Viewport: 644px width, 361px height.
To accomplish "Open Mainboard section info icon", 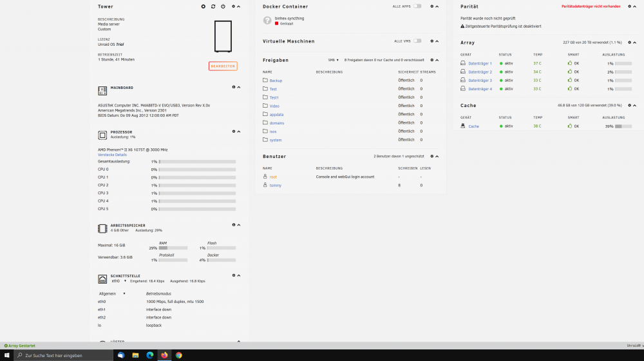I will (x=234, y=87).
